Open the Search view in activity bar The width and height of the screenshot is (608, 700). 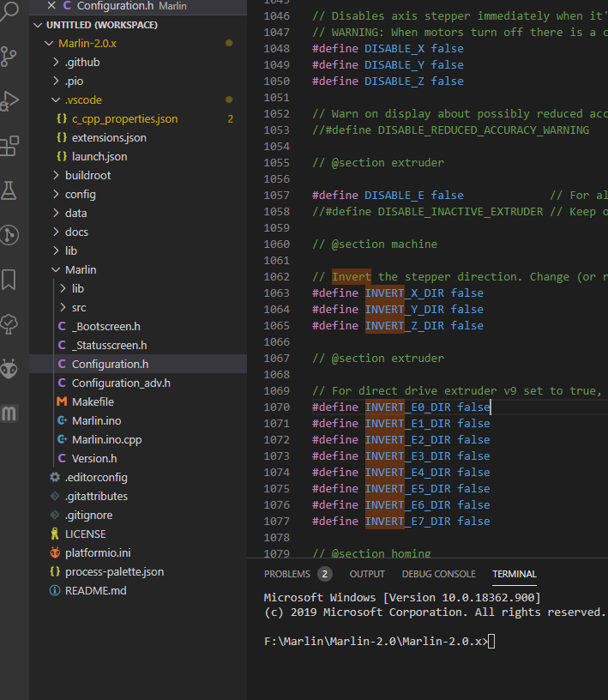click(x=9, y=11)
